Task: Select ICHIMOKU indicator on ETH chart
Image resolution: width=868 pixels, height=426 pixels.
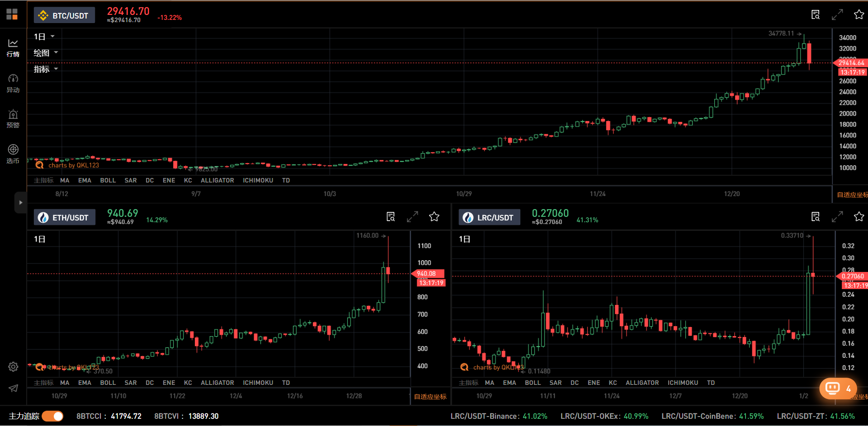Action: [258, 383]
